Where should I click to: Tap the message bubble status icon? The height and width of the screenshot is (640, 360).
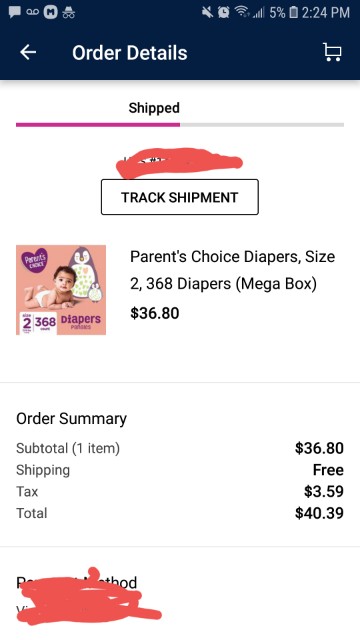pos(15,13)
